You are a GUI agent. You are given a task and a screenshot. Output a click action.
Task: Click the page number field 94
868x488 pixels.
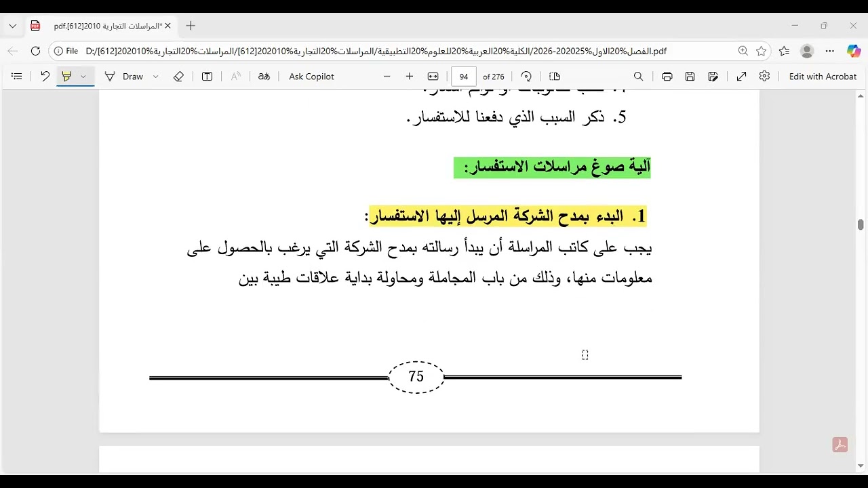tap(464, 77)
